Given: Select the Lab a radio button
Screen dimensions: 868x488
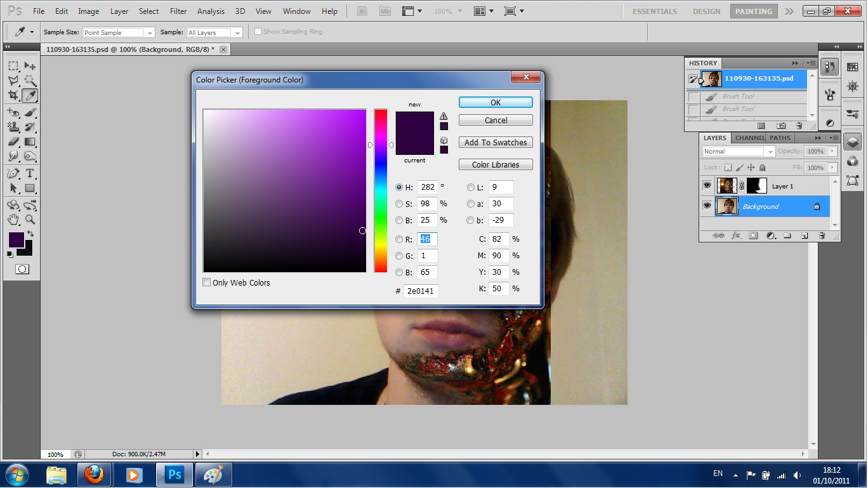Looking at the screenshot, I should 471,204.
